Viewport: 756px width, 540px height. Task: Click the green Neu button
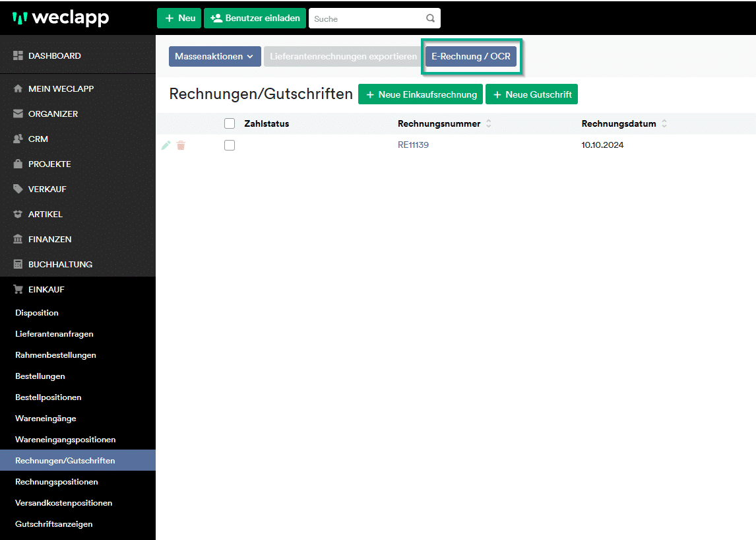point(179,18)
